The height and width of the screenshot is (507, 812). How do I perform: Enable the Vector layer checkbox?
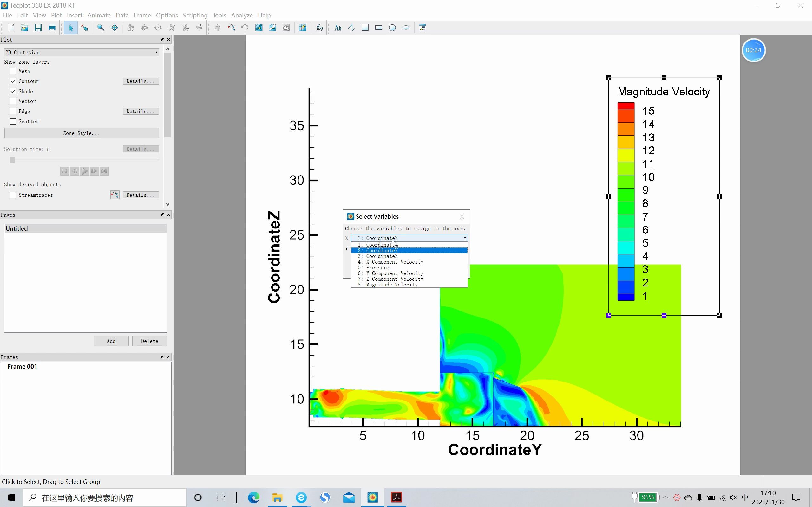click(13, 100)
